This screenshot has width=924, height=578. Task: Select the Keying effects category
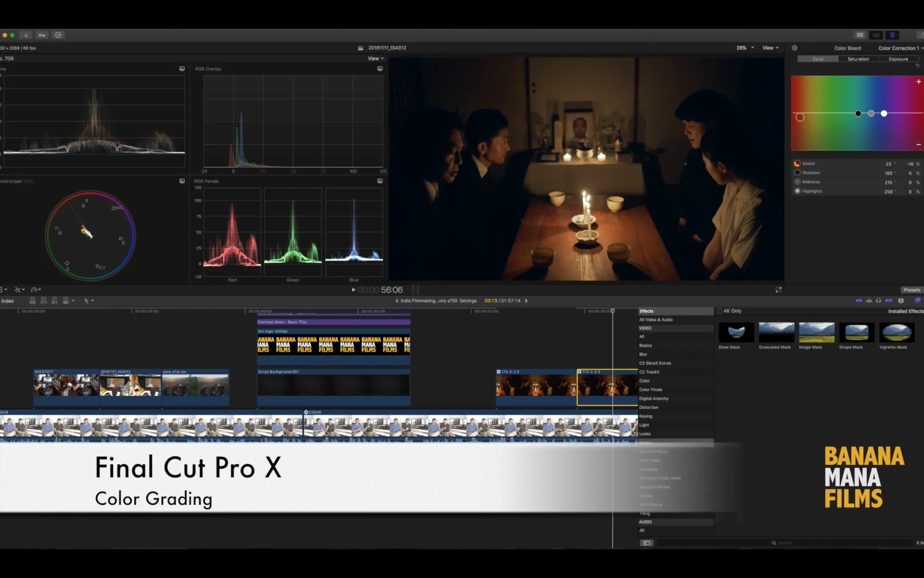pos(646,416)
